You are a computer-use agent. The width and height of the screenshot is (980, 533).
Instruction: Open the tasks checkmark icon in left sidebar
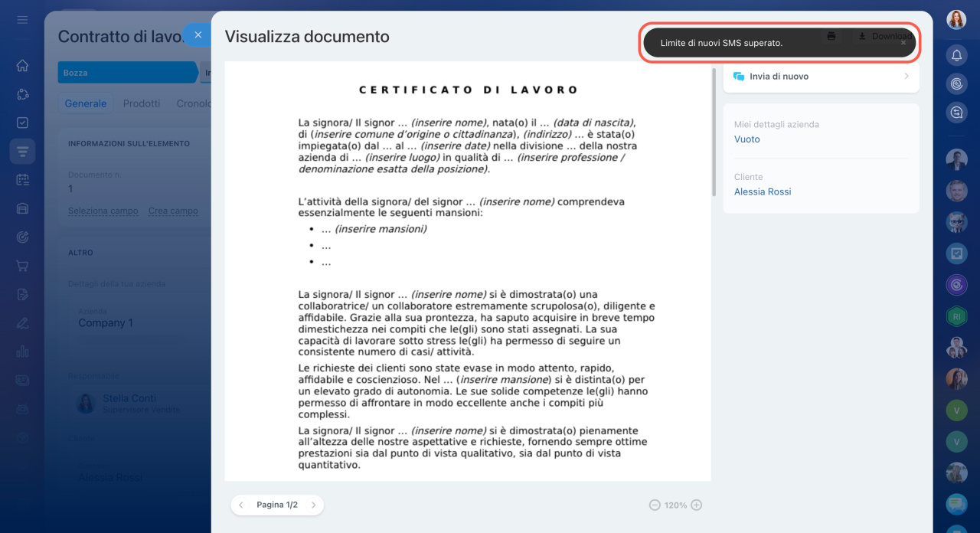[22, 123]
